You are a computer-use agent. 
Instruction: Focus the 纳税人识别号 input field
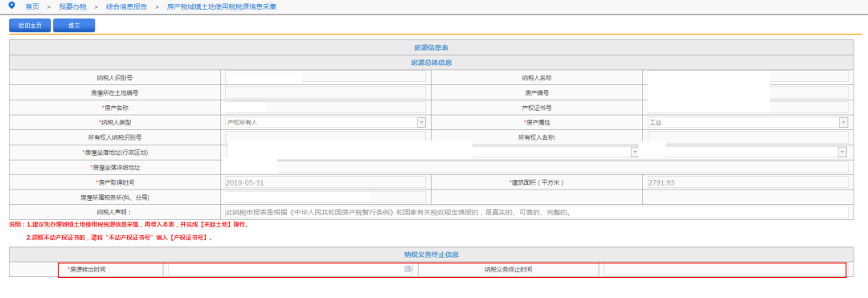coord(325,77)
